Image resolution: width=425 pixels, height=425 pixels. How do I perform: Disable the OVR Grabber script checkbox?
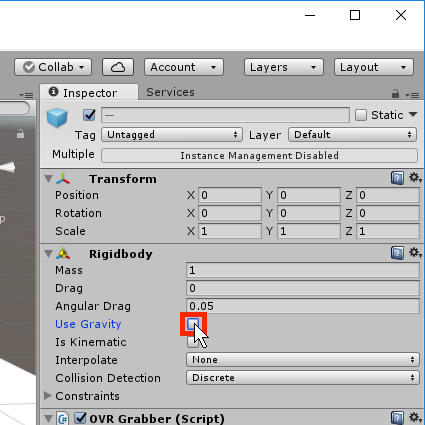80,418
